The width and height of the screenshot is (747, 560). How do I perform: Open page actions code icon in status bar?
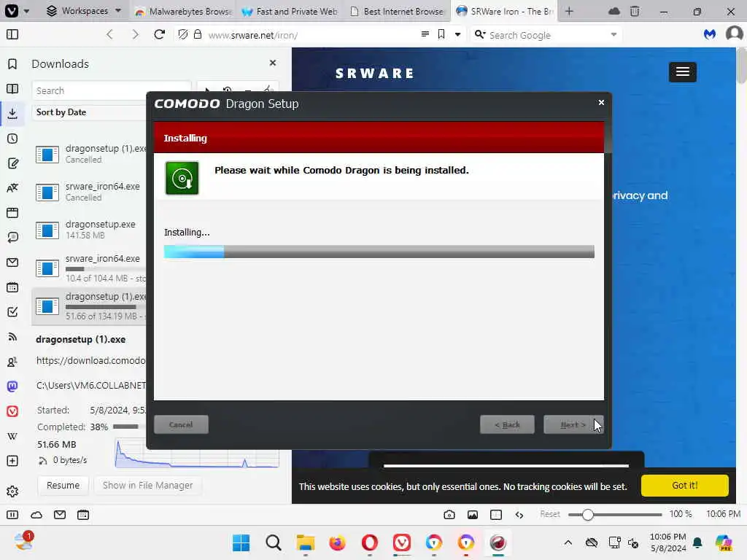tap(519, 515)
